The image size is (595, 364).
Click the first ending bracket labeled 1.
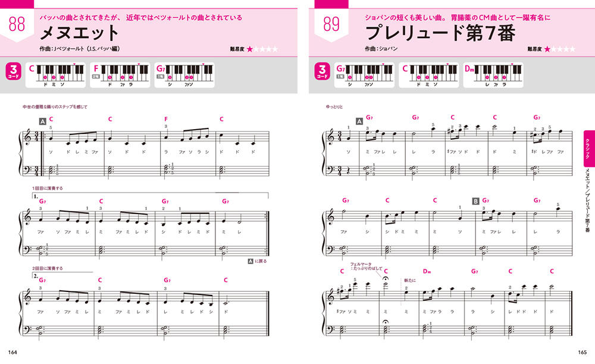point(151,196)
